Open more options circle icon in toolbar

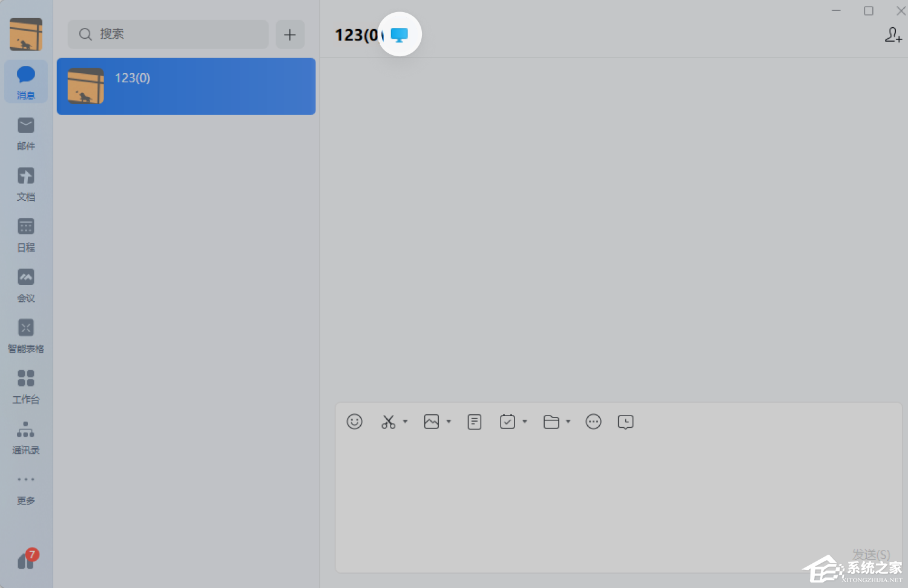click(594, 422)
